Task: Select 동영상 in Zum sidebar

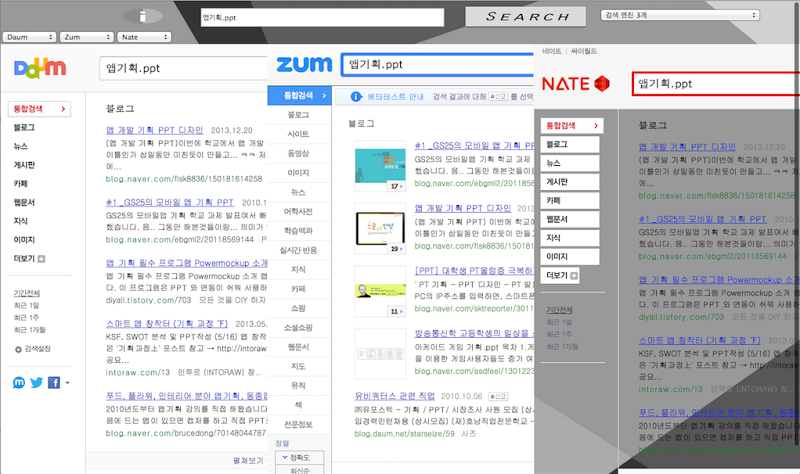Action: point(298,153)
